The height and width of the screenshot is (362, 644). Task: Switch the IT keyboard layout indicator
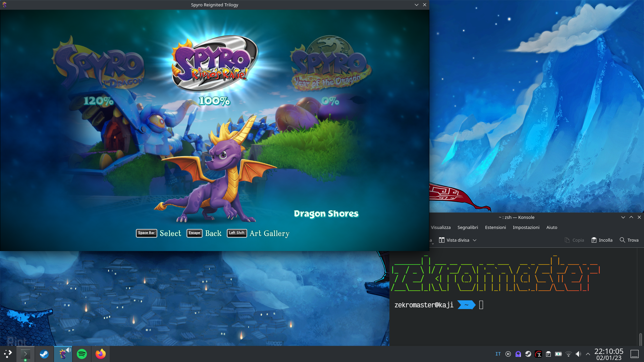coord(498,354)
